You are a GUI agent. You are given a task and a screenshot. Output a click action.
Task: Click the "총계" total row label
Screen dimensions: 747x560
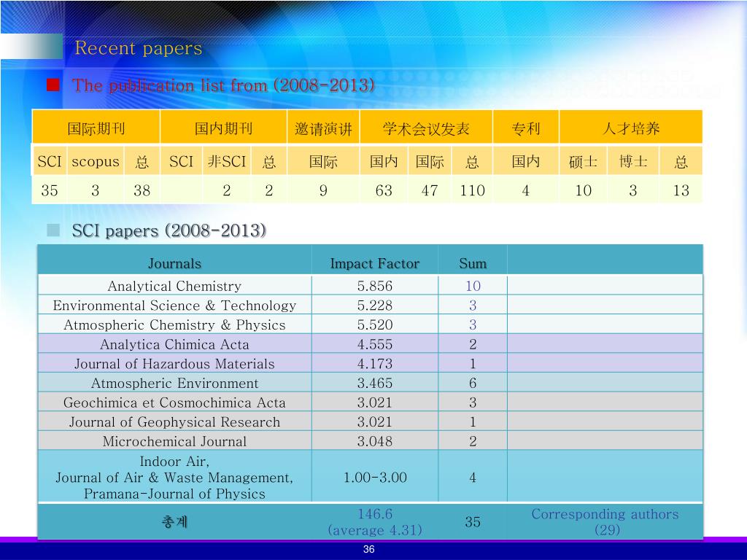tap(175, 522)
